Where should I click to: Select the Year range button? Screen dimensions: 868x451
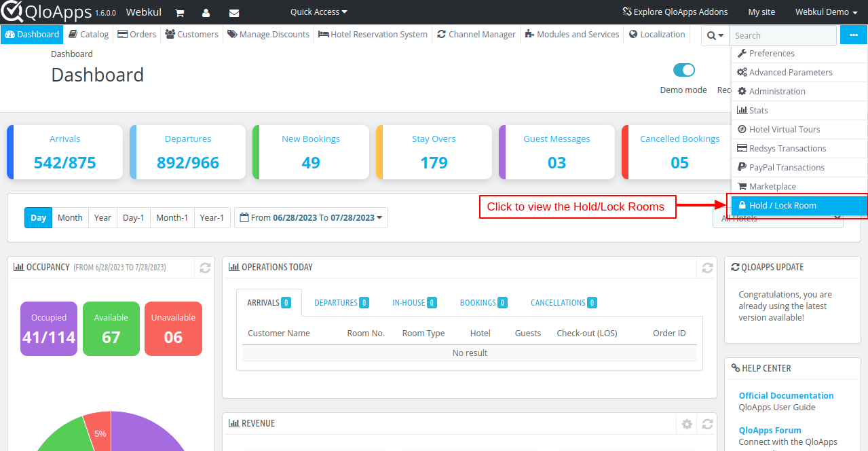(102, 218)
